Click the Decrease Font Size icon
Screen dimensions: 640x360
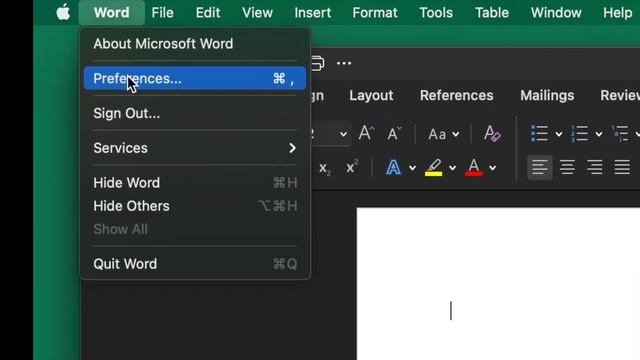coord(394,134)
